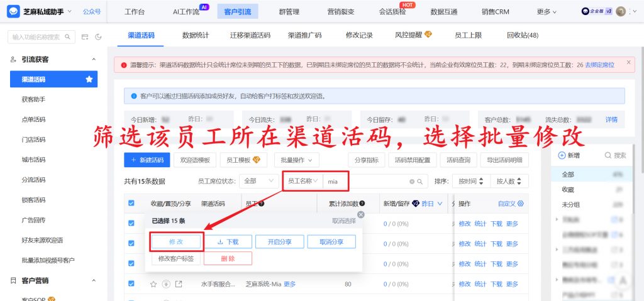This screenshot has height=301, width=644.
Task: Toggle the select-all checkbox in the table header
Action: point(131,203)
